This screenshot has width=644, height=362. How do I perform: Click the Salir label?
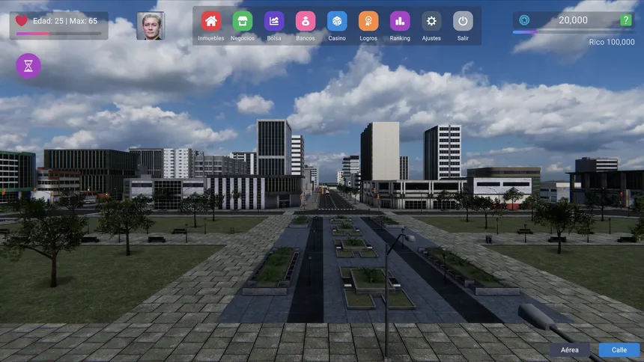463,38
